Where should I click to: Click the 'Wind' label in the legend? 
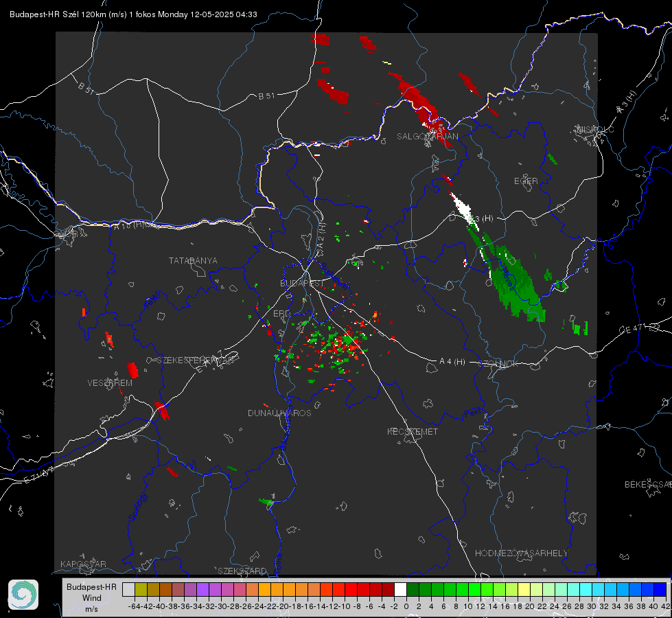92,598
